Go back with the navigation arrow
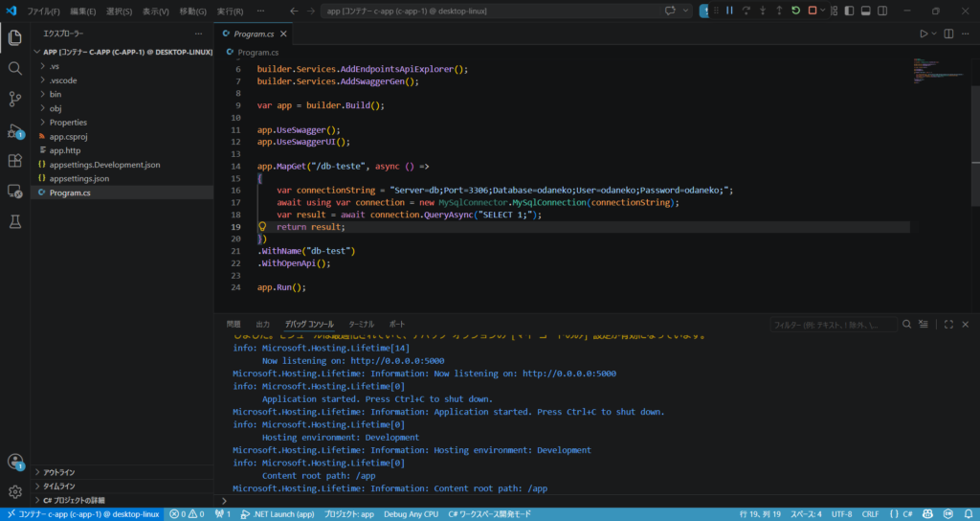The height and width of the screenshot is (521, 980). 294,11
